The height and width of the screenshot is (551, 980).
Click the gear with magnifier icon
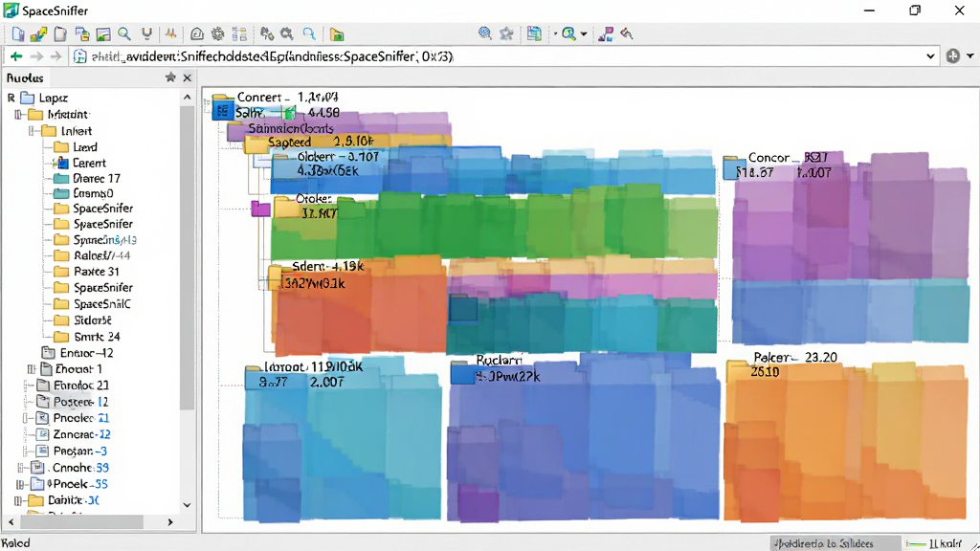[x=287, y=34]
